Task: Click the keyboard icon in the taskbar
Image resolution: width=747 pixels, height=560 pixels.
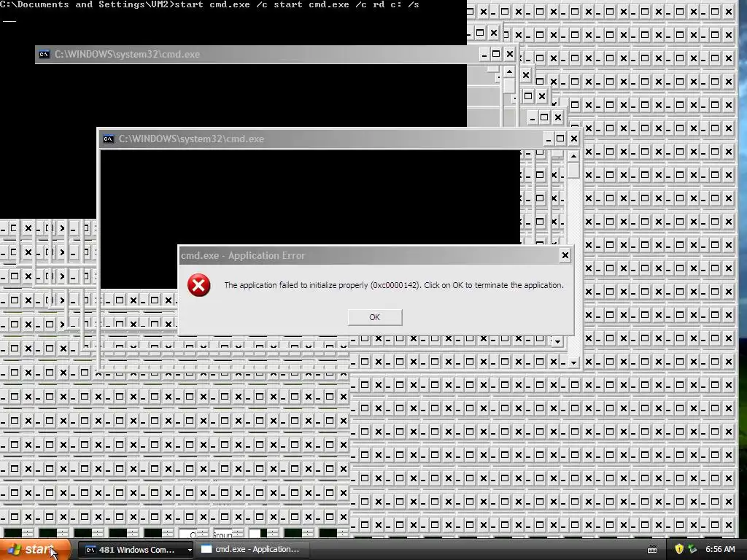Action: click(653, 550)
